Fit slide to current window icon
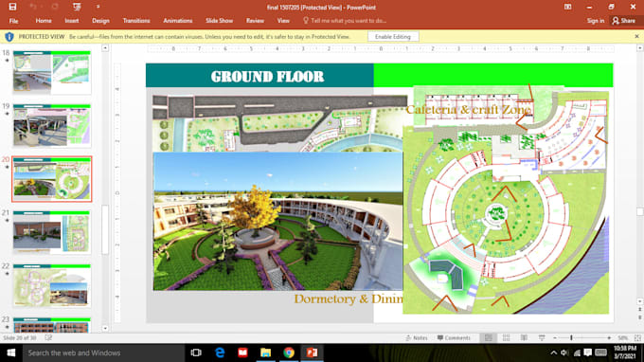 [637, 337]
